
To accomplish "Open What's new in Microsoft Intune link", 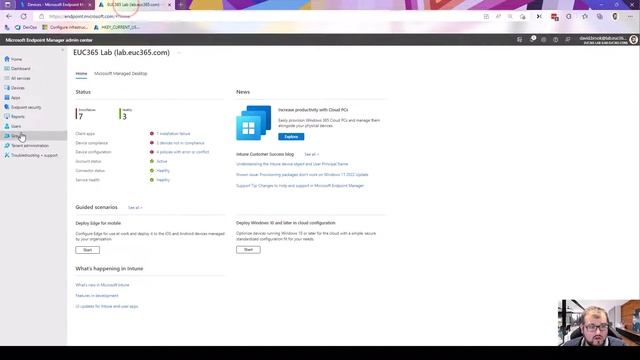I will click(x=102, y=285).
